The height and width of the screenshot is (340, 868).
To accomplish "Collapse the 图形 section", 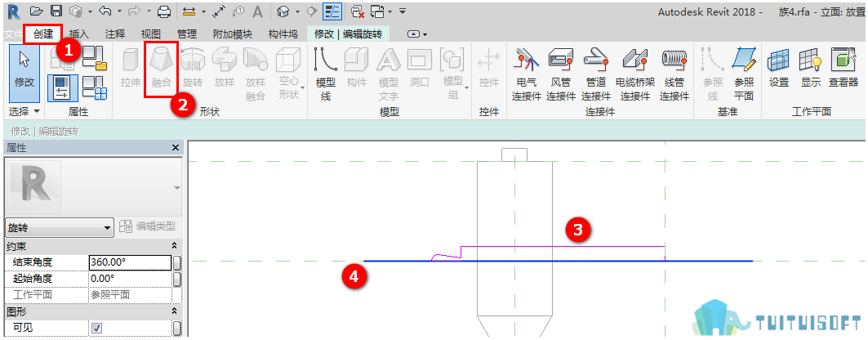I will [175, 311].
